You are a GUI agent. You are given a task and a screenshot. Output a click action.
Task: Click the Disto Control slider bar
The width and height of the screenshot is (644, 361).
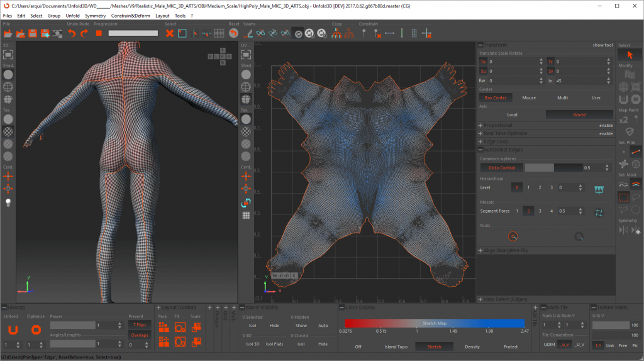[x=552, y=168]
